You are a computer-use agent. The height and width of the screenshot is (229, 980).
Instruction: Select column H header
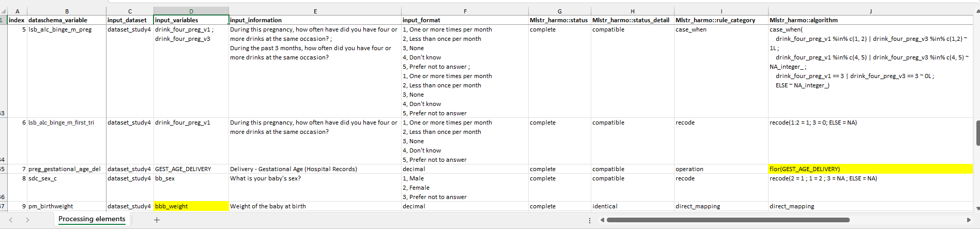click(633, 11)
